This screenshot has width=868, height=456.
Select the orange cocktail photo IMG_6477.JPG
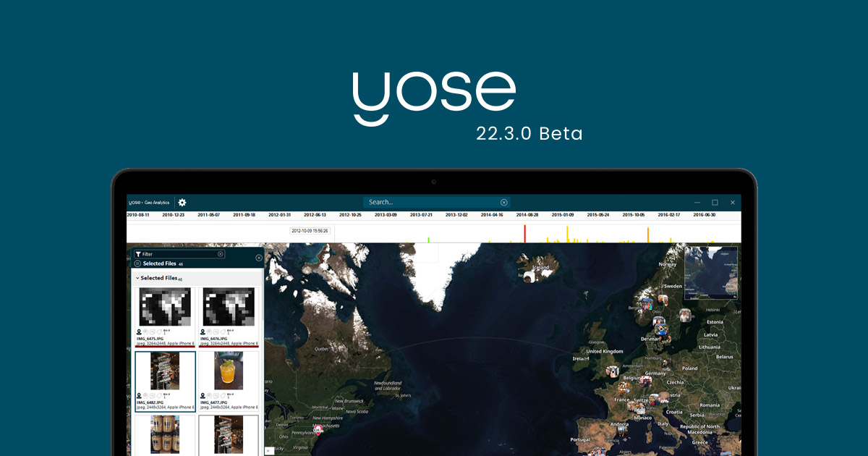click(228, 371)
